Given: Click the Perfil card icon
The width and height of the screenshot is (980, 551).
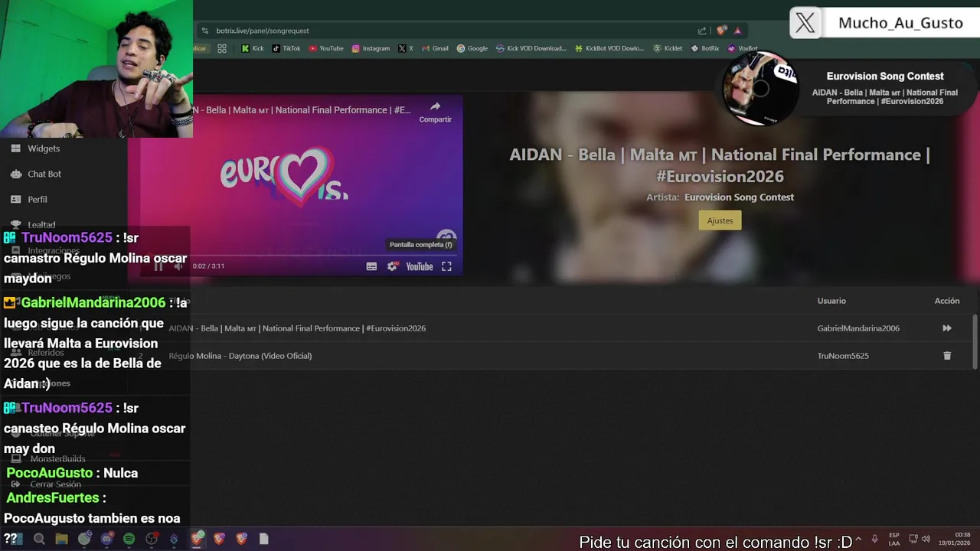Looking at the screenshot, I should coord(15,199).
